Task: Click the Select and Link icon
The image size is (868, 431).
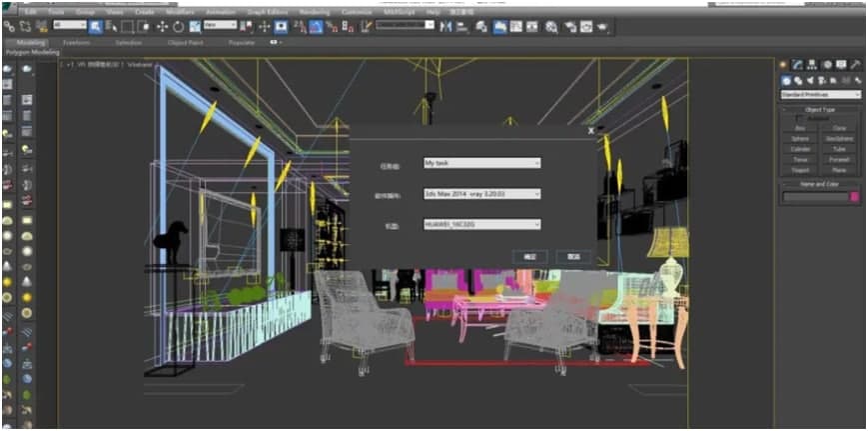Action: point(9,26)
